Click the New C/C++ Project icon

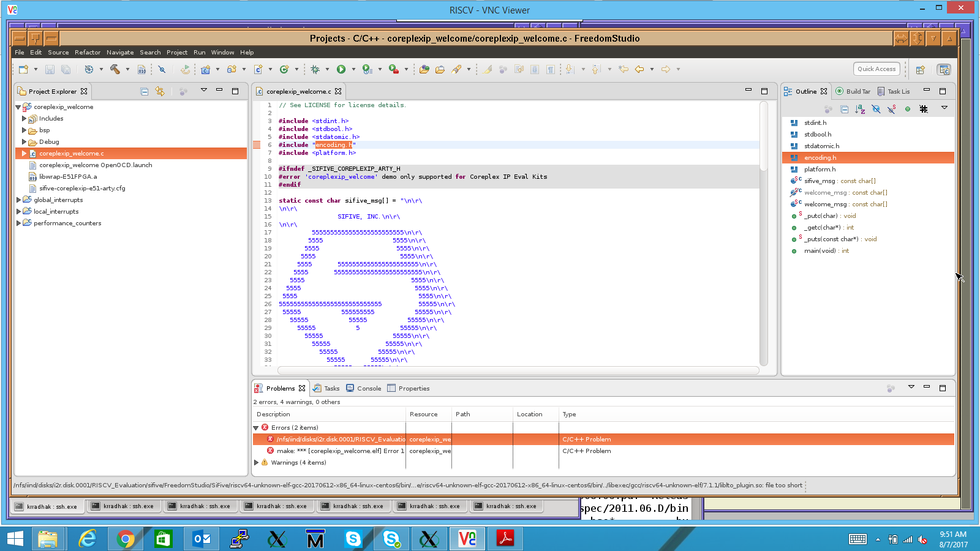pos(206,69)
